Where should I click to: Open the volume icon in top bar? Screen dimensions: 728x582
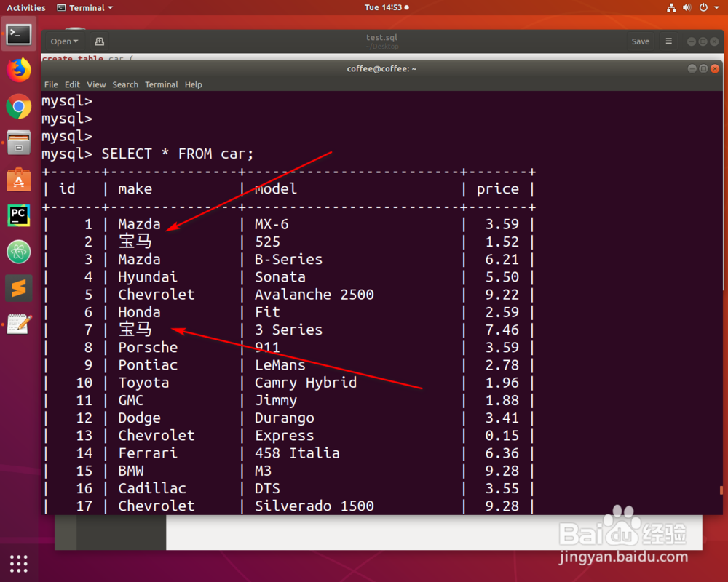click(x=687, y=7)
